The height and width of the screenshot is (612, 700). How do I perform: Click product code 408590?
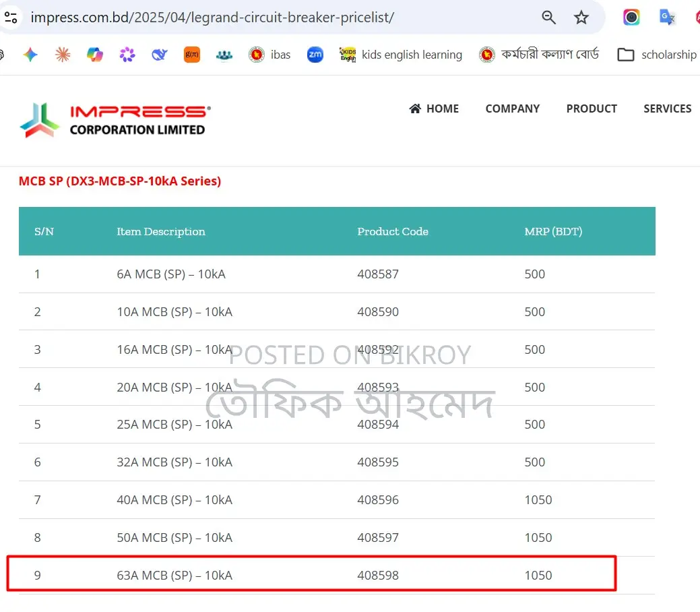click(x=378, y=312)
